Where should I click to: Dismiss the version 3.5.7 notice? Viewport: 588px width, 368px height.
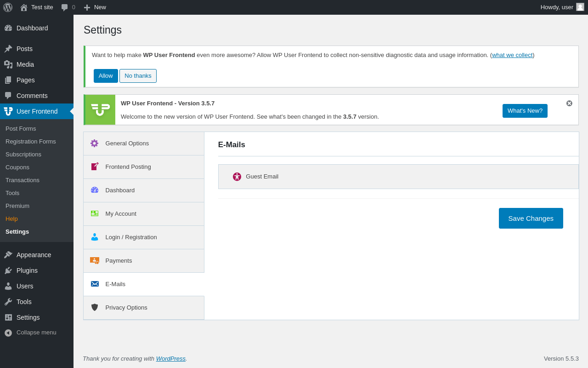[x=569, y=103]
